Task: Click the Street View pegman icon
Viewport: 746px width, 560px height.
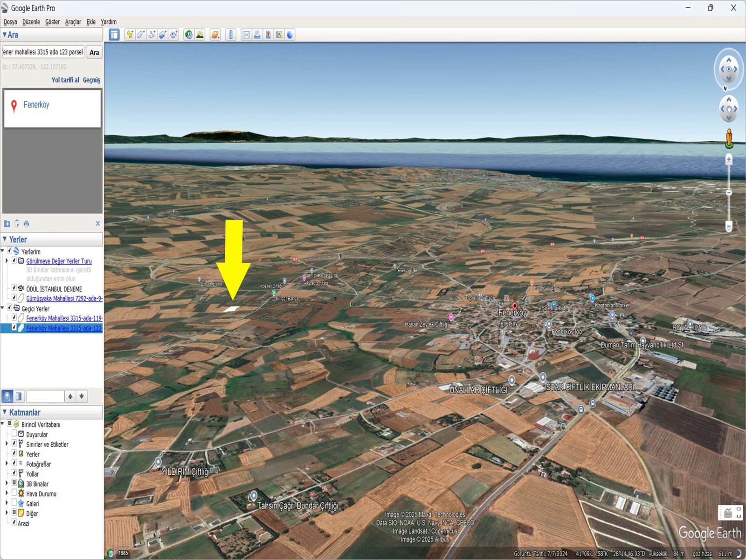Action: [729, 139]
